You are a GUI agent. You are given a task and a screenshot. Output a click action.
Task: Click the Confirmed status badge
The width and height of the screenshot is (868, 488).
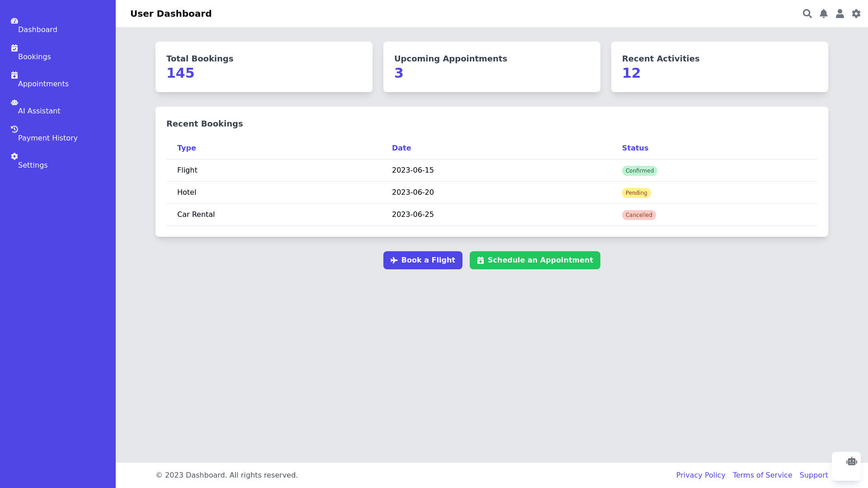[639, 171]
